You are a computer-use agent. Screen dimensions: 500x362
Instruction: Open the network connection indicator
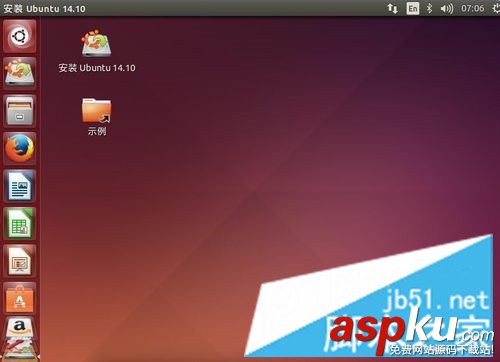pos(392,8)
